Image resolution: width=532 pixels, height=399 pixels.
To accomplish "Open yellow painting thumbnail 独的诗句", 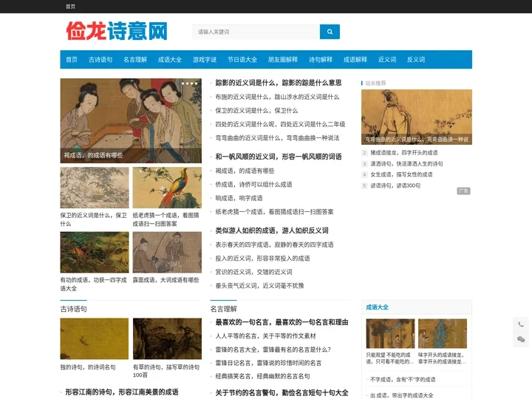I will (x=95, y=338).
